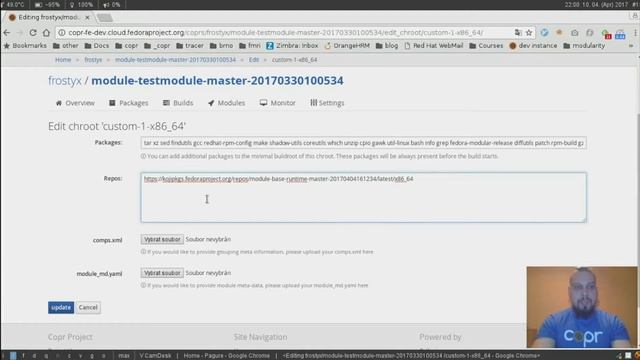
Task: Click the camera extension icon in toolbar
Action: [575, 33]
